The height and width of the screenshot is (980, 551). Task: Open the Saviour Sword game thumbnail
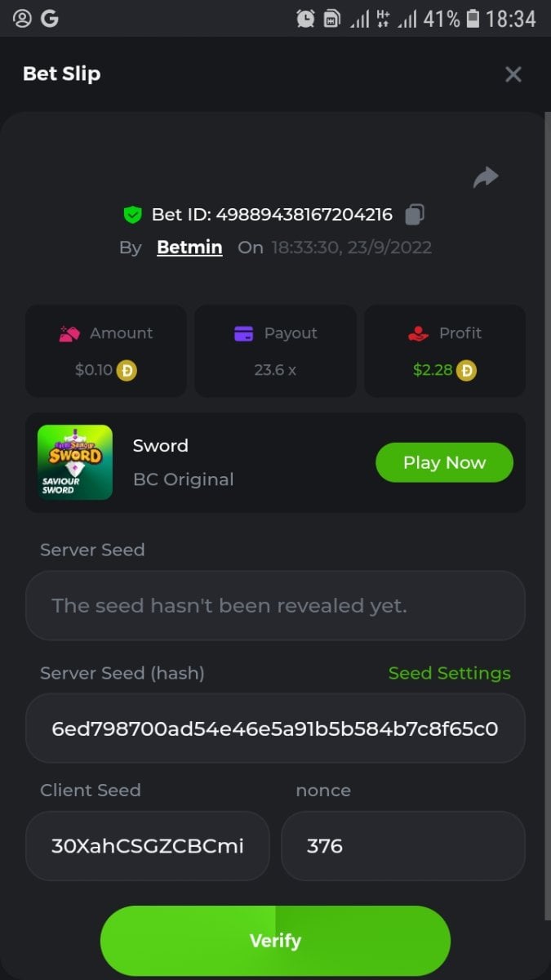coord(75,462)
